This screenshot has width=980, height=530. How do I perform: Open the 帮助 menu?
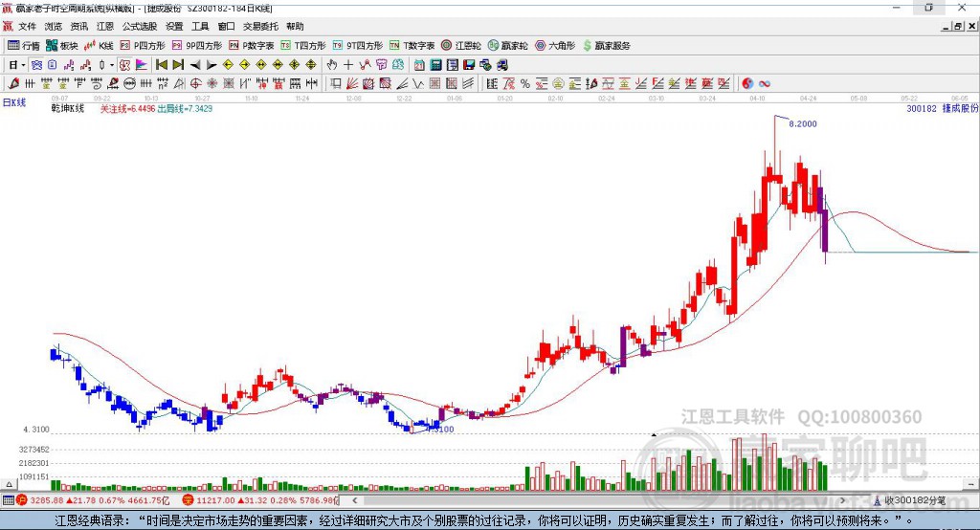[x=295, y=26]
